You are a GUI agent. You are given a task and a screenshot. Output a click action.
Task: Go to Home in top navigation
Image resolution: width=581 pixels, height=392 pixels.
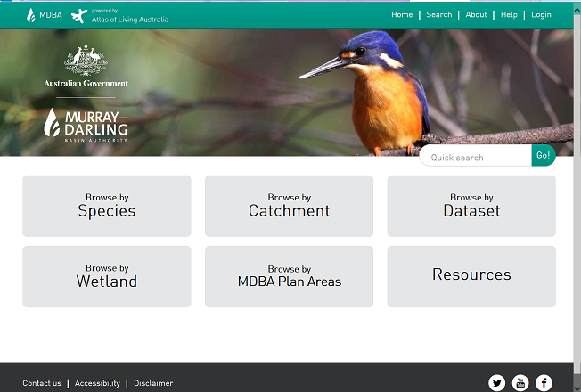[402, 15]
